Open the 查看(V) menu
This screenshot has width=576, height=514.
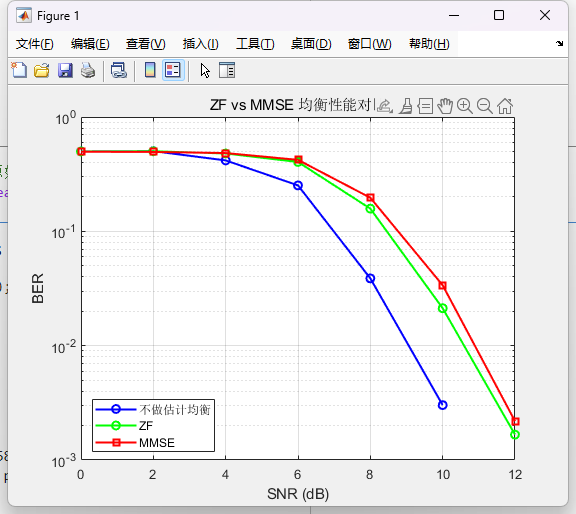pos(145,44)
